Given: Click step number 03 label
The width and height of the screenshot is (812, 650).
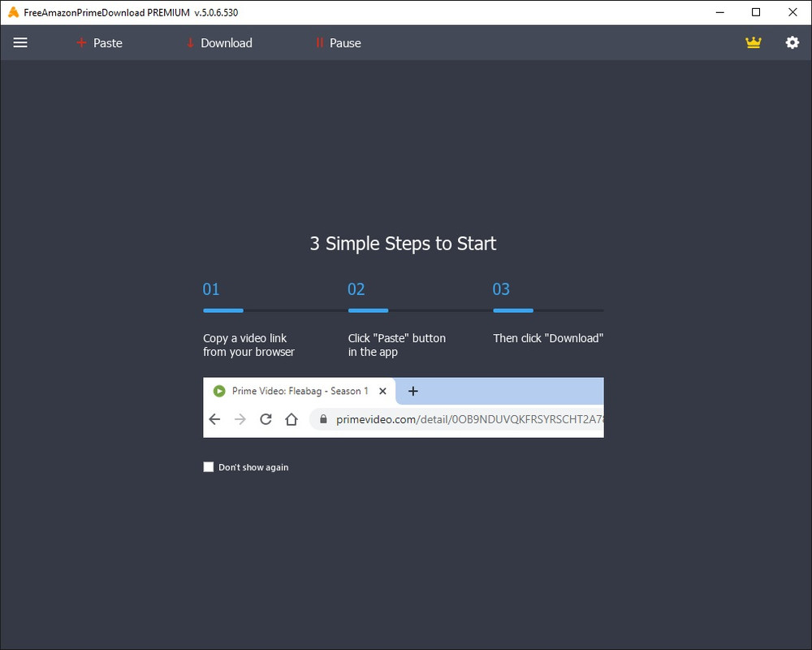Looking at the screenshot, I should pos(501,289).
